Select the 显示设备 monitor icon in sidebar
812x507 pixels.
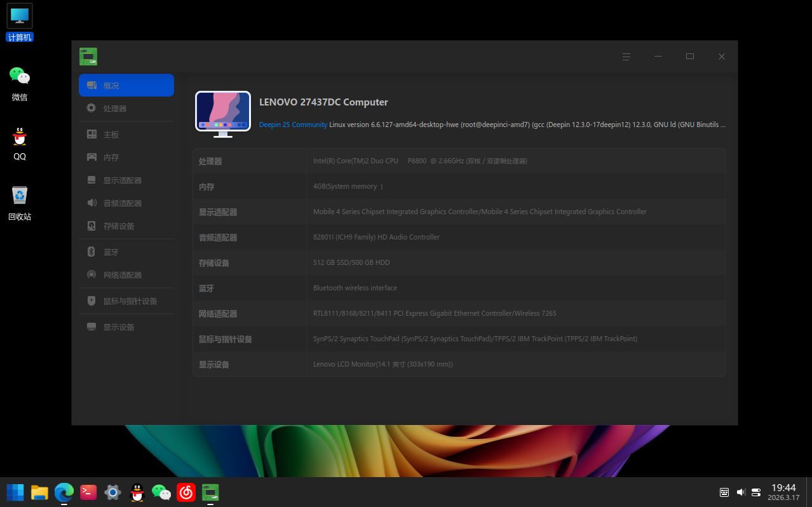(91, 327)
